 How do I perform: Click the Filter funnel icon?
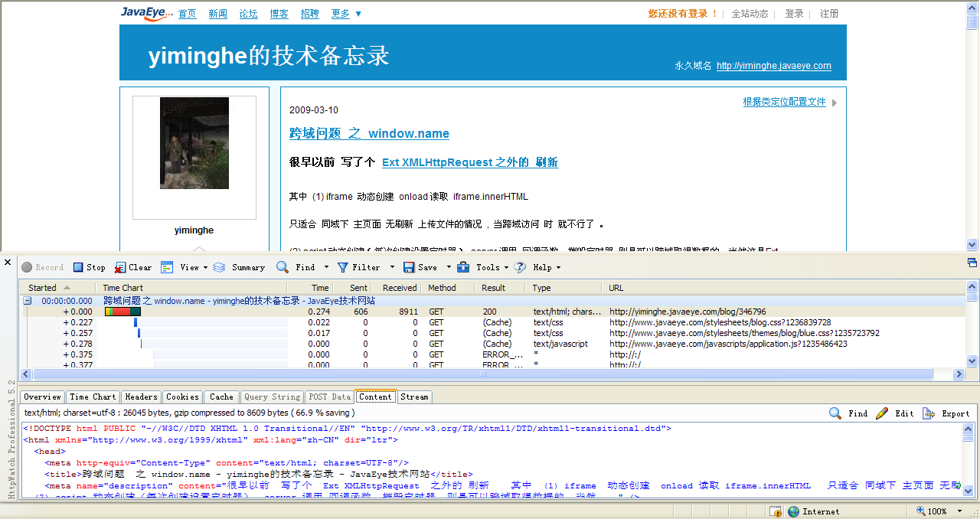(343, 267)
